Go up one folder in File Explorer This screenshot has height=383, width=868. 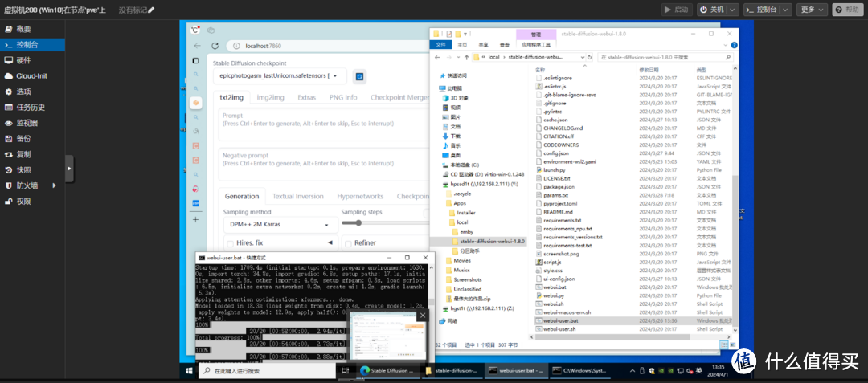coord(467,57)
